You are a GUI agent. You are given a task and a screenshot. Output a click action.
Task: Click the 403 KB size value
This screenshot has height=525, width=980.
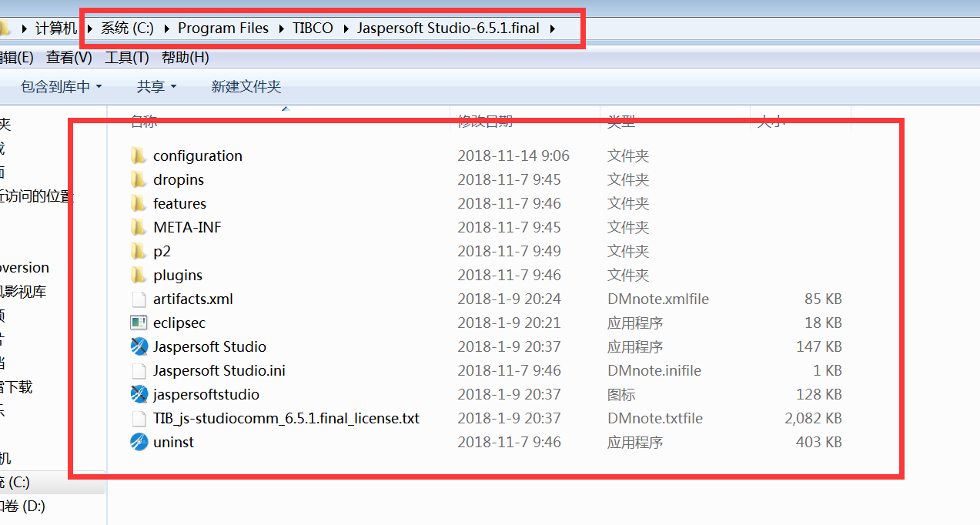click(x=819, y=442)
